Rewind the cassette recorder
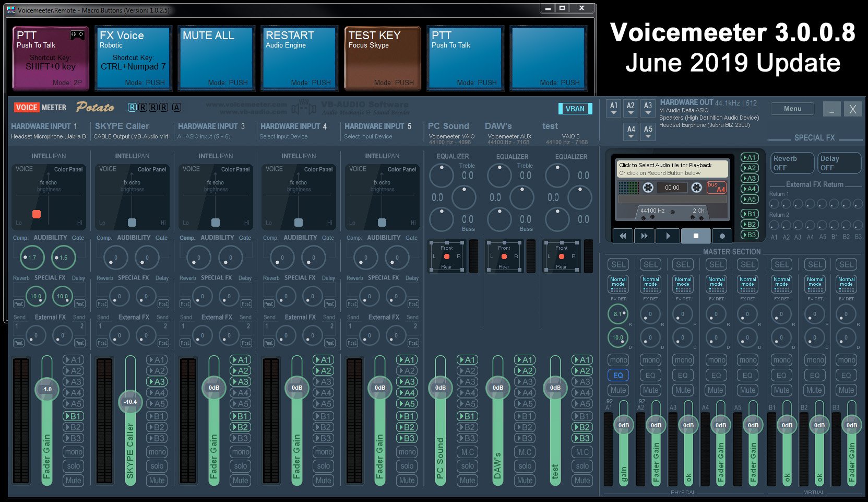The image size is (868, 502). [x=623, y=236]
